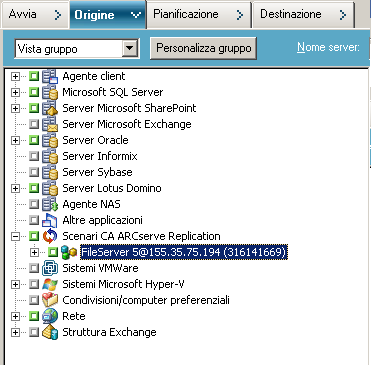Image resolution: width=371 pixels, height=365 pixels.
Task: Click the Altre applicazioni icon
Action: [x=50, y=220]
